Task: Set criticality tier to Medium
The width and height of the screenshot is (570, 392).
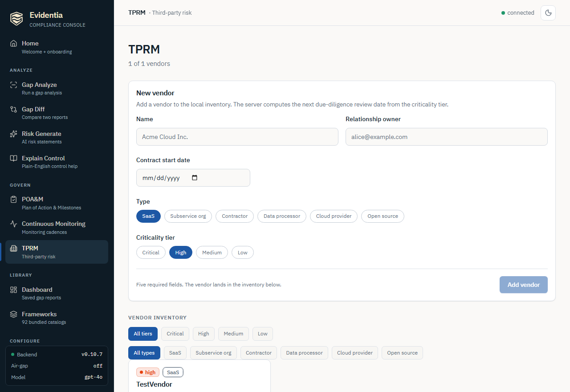Action: point(212,253)
